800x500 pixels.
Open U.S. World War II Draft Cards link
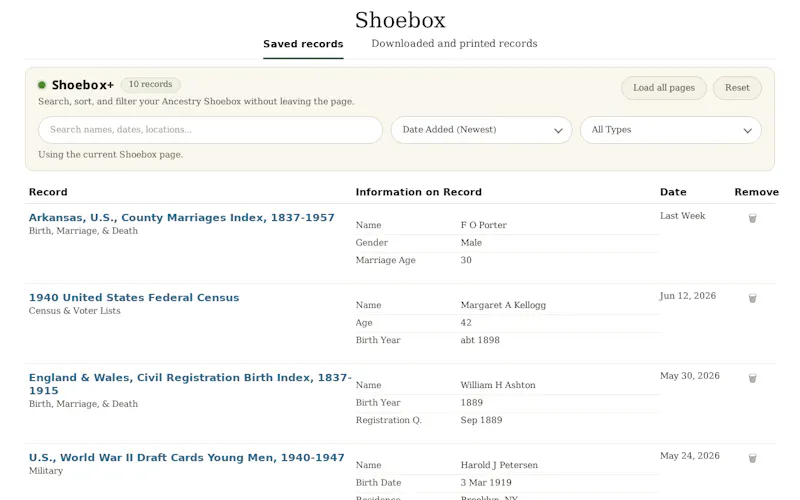pyautogui.click(x=187, y=458)
